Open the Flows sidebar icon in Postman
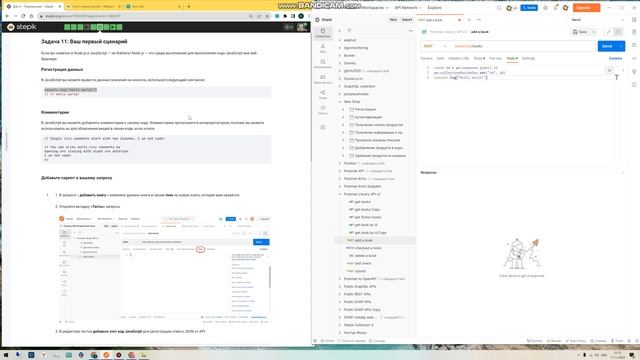640x360 pixels. click(323, 95)
